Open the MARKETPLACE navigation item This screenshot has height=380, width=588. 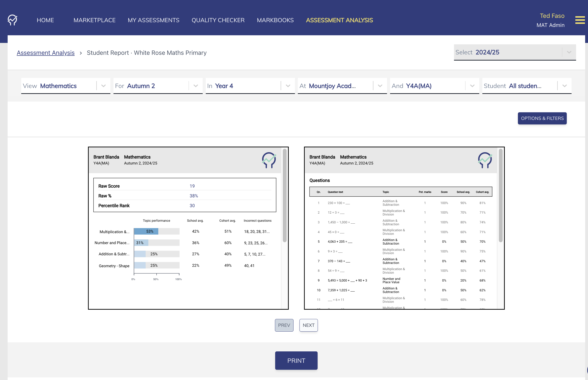tap(94, 20)
